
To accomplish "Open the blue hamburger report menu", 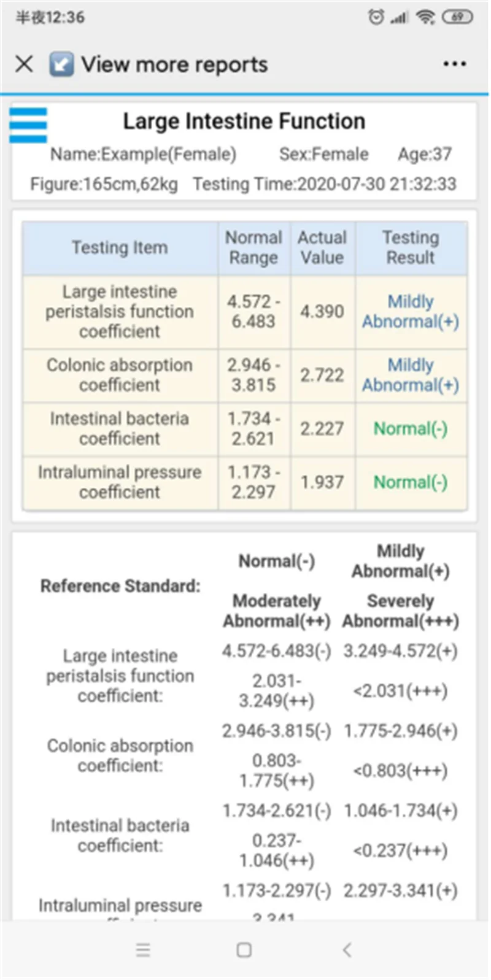I will 28,125.
